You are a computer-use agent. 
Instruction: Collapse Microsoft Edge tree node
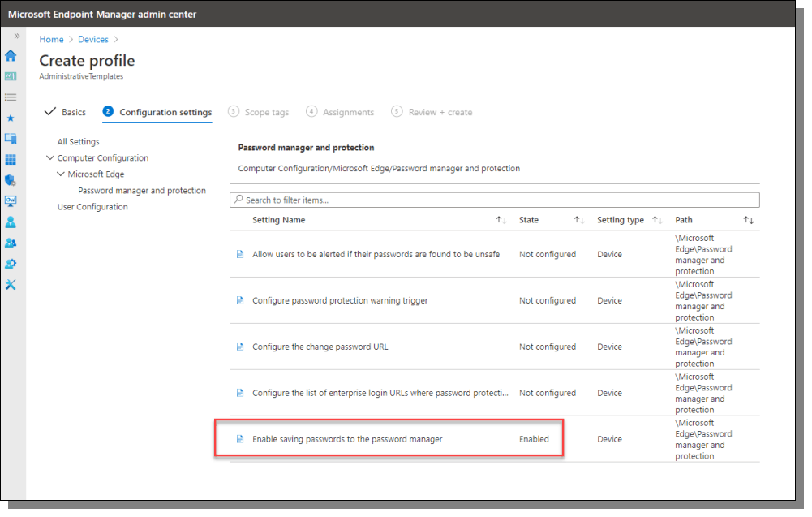pos(61,174)
